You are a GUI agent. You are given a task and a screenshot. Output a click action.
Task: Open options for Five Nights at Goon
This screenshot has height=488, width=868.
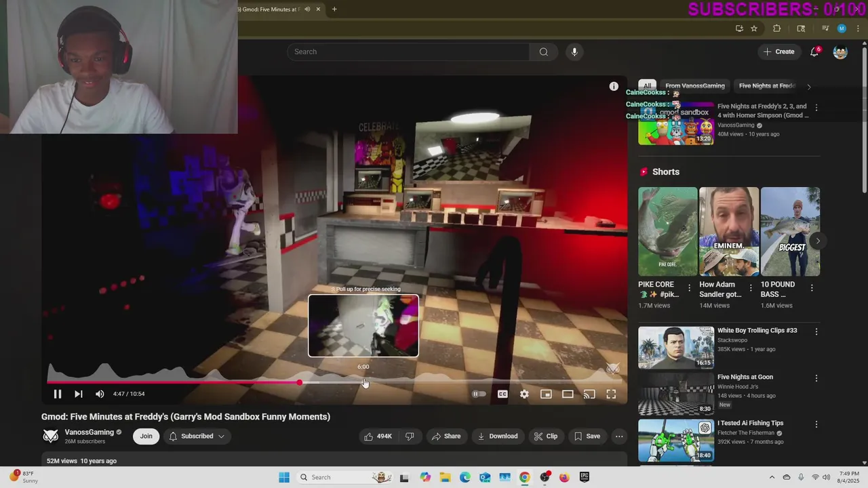click(x=816, y=378)
